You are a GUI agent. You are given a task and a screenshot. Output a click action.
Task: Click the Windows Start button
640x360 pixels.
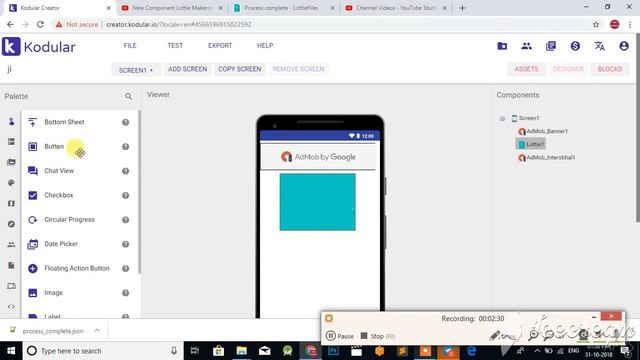[11, 351]
